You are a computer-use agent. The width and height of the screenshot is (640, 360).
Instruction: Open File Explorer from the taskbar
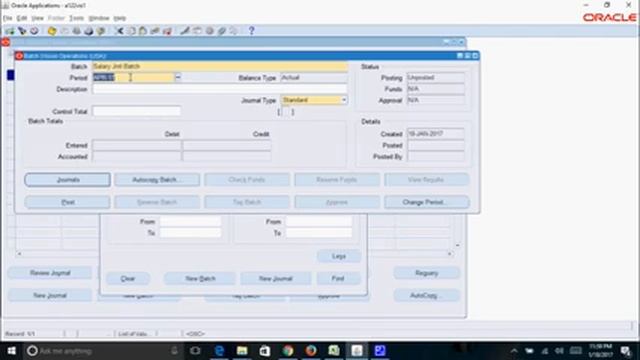click(x=242, y=351)
